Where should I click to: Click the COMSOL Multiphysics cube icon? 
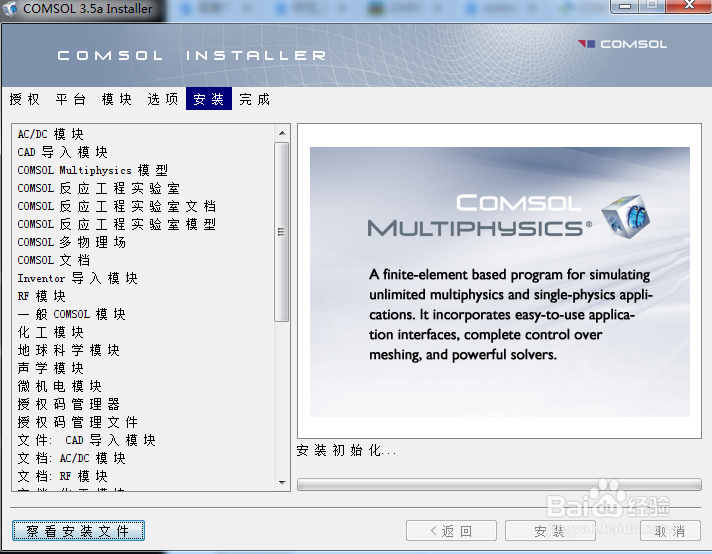[625, 217]
